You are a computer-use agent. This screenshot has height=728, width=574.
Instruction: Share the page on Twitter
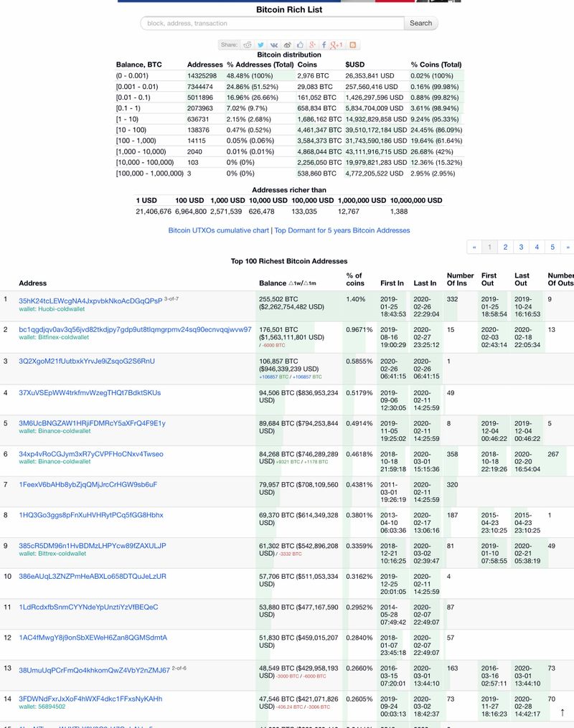[261, 44]
